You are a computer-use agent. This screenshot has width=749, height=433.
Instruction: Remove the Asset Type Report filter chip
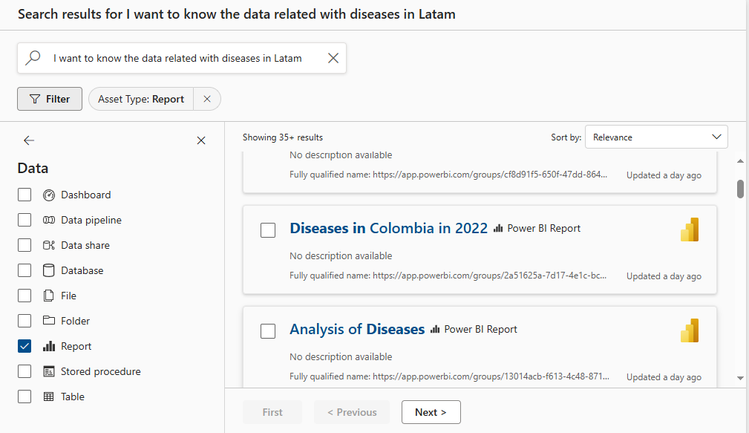pyautogui.click(x=206, y=99)
